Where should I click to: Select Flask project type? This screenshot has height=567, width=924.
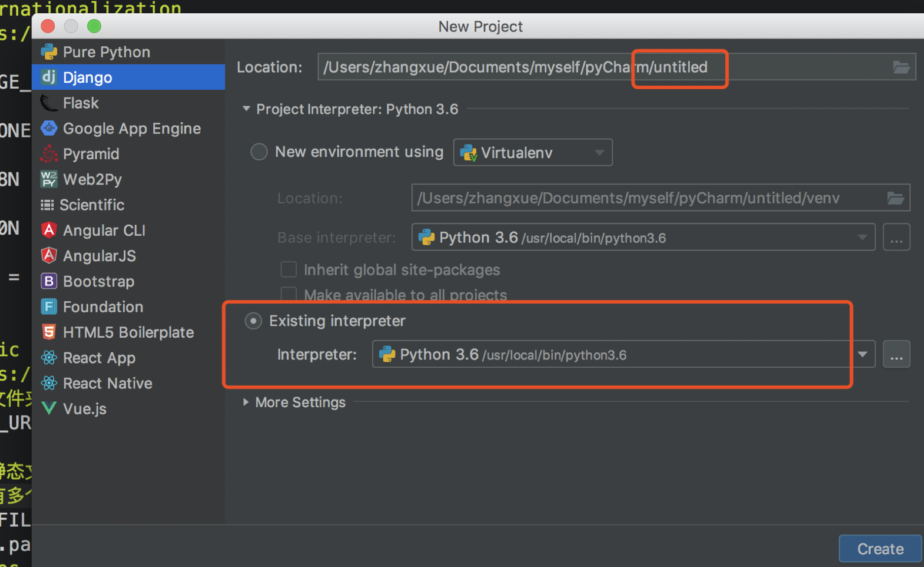tap(128, 103)
